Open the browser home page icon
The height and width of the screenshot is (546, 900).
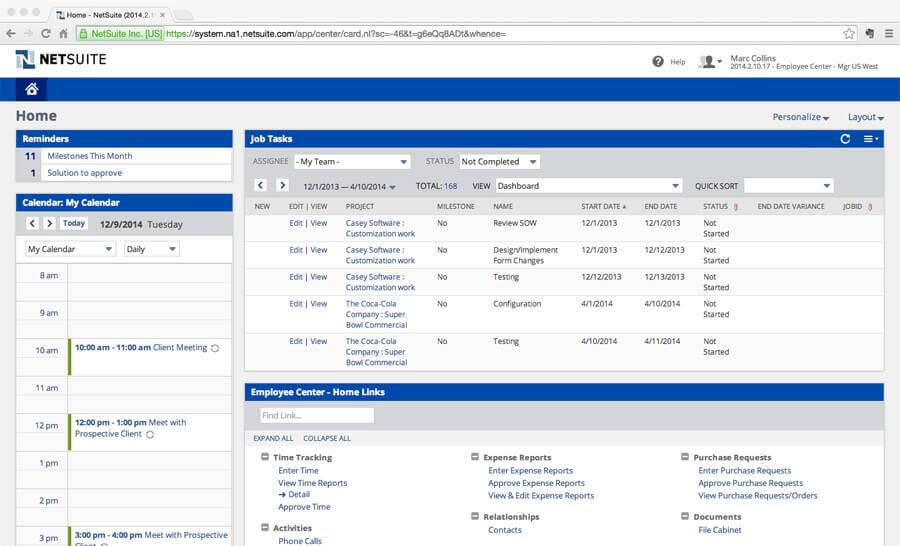[x=63, y=34]
